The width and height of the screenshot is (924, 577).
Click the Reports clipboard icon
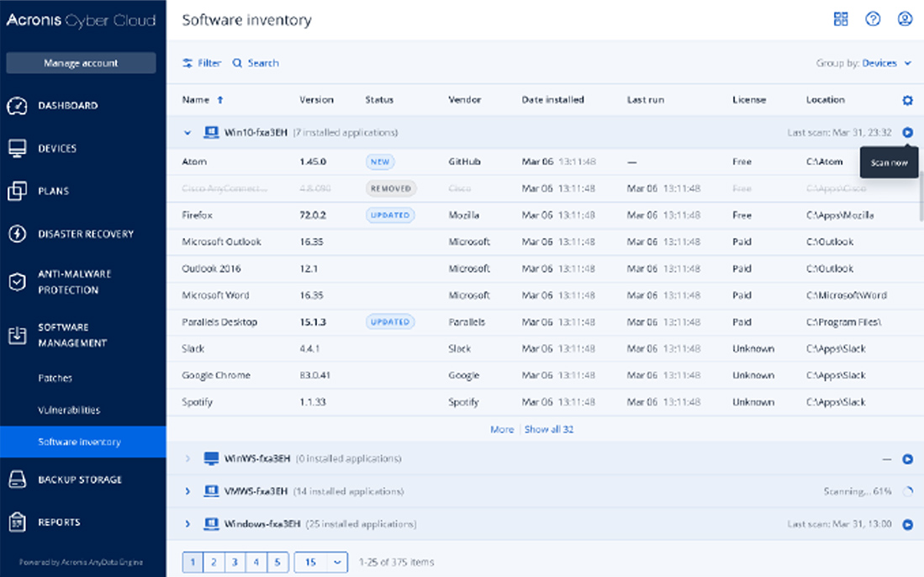[17, 522]
